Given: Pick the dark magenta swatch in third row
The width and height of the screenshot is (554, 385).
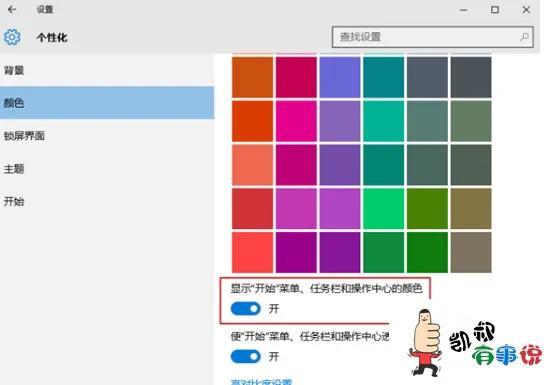Looking at the screenshot, I should (296, 165).
